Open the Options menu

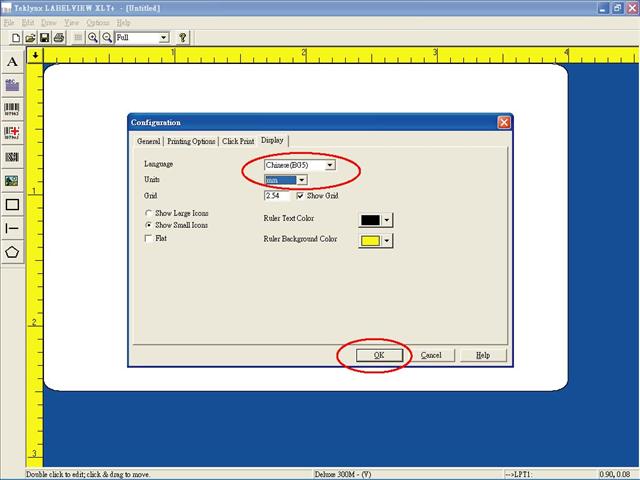[x=98, y=22]
